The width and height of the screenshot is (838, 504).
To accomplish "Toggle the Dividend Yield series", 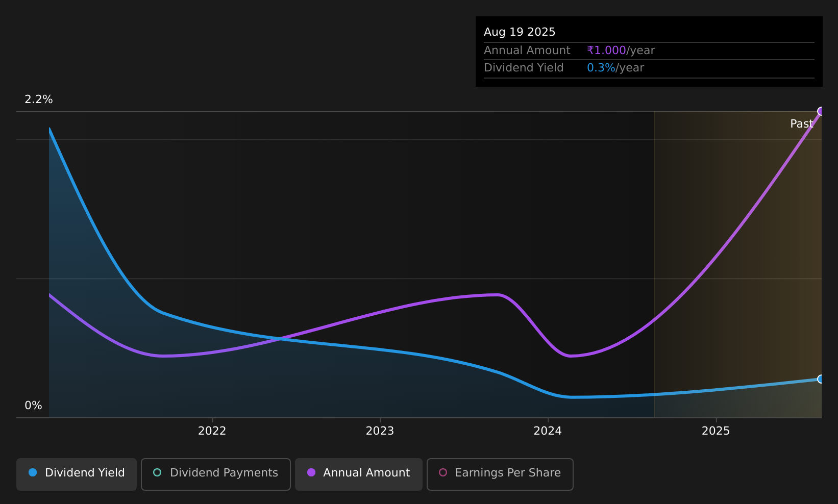I will tap(77, 474).
